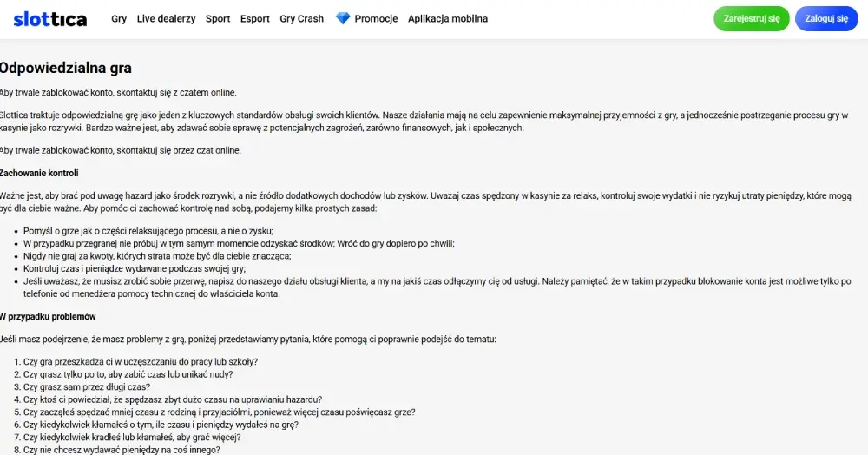Click the green Zarejestruj się button

point(751,19)
